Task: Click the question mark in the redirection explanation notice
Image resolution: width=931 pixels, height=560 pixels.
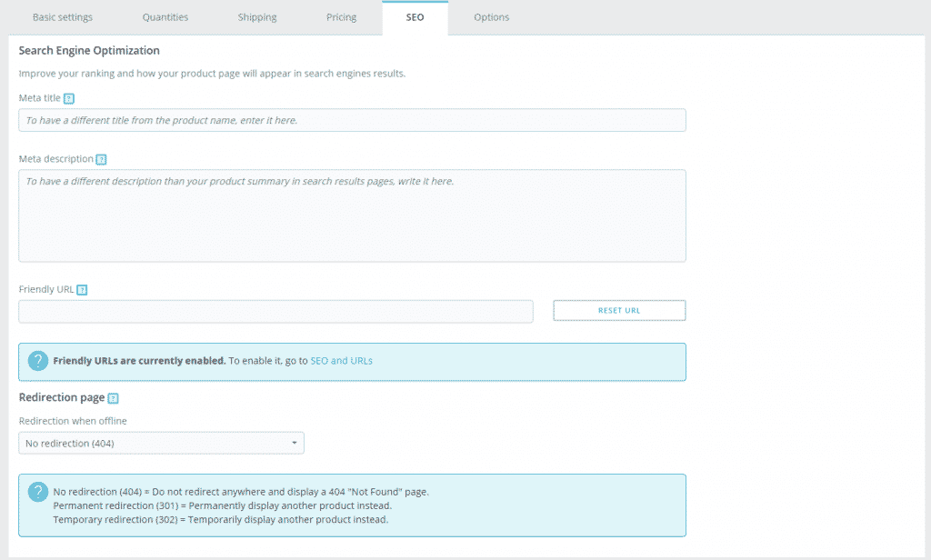Action: [37, 491]
